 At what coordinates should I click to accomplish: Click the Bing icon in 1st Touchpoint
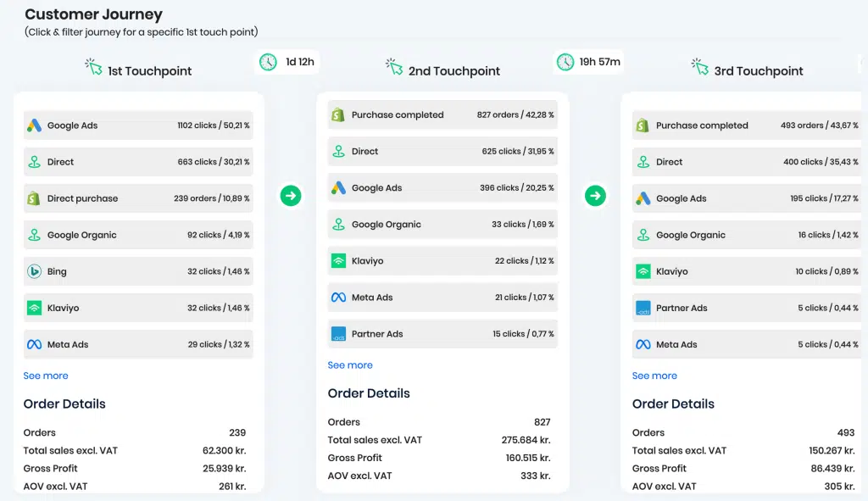[34, 271]
